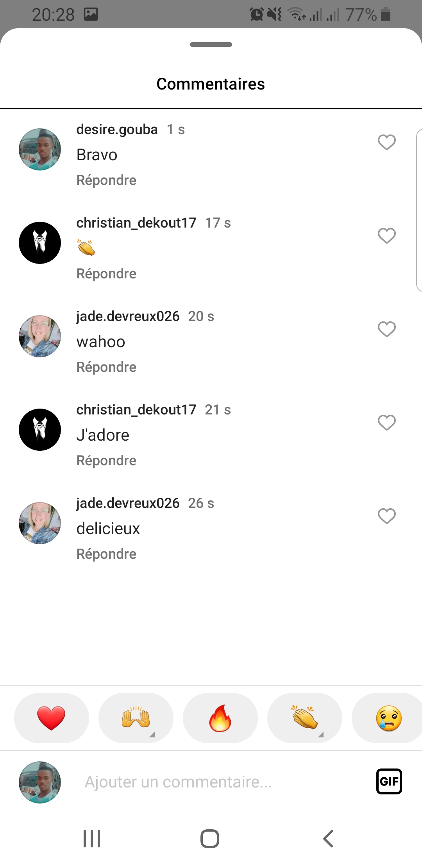The height and width of the screenshot is (868, 422).
Task: Open Android recent apps button
Action: click(x=92, y=839)
